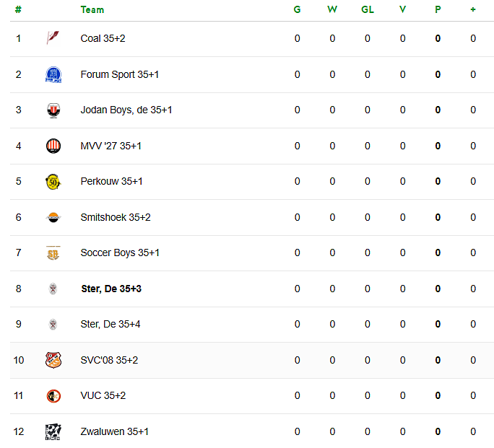Sort standings by the P points header
494x448 pixels.
[438, 9]
